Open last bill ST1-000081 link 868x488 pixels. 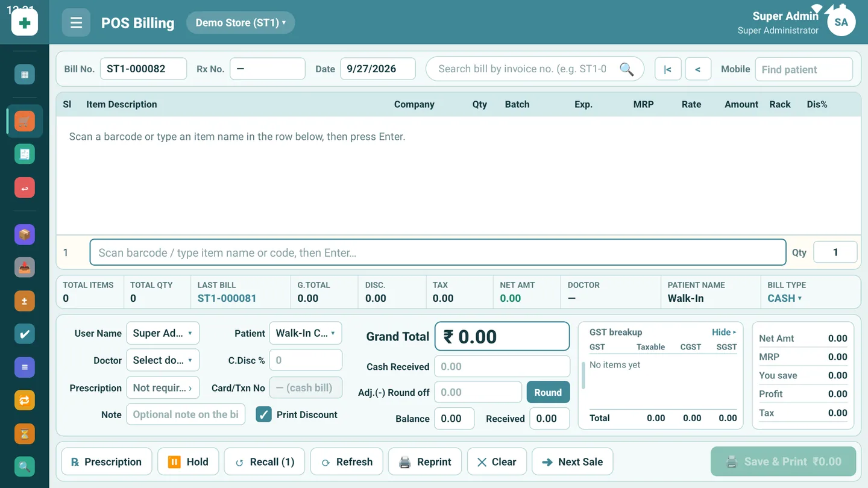[x=227, y=298]
